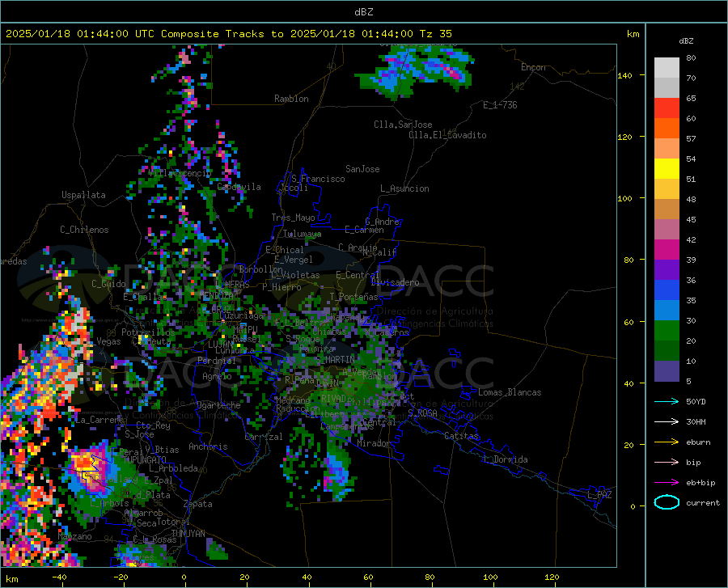Click the cyan current ellipse legend icon

[x=667, y=502]
